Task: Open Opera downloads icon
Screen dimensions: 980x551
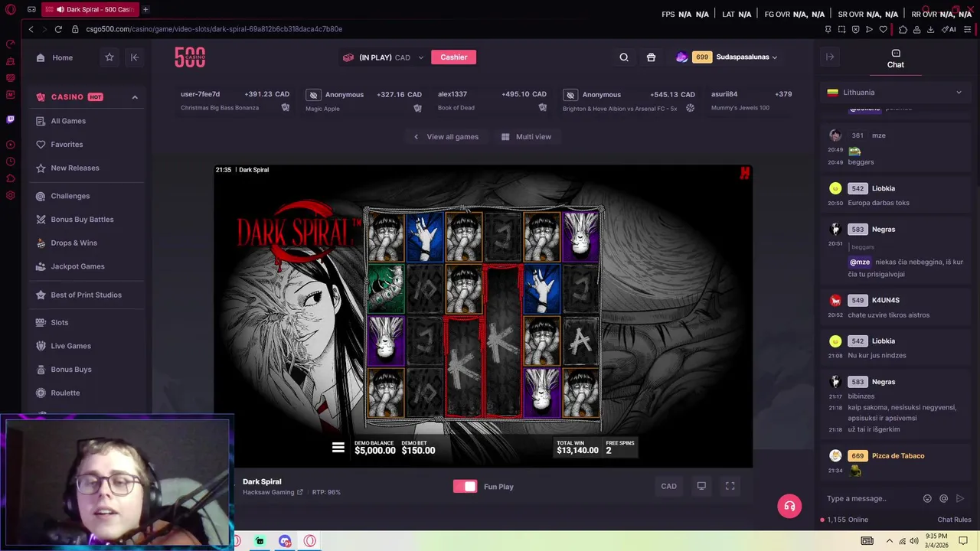Action: tap(930, 29)
